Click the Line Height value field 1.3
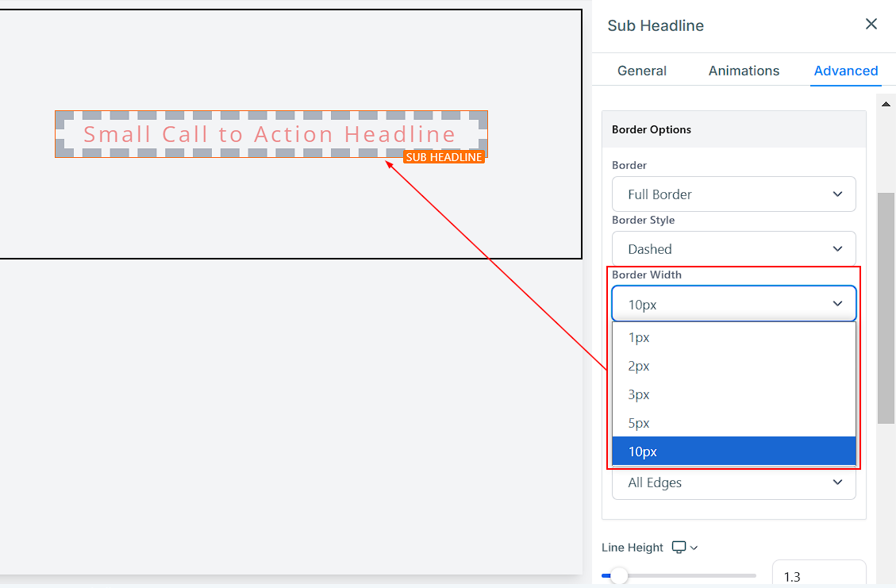The width and height of the screenshot is (896, 588). (819, 575)
